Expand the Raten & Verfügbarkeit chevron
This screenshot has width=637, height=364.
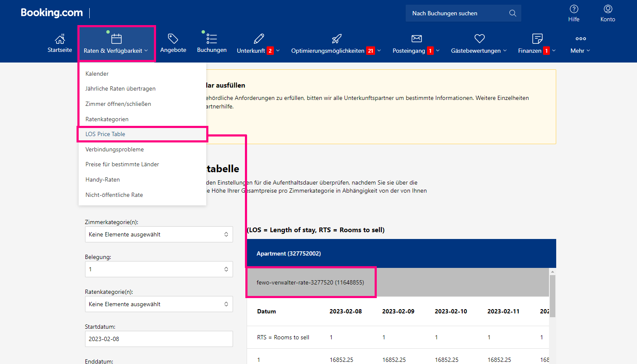pyautogui.click(x=146, y=51)
